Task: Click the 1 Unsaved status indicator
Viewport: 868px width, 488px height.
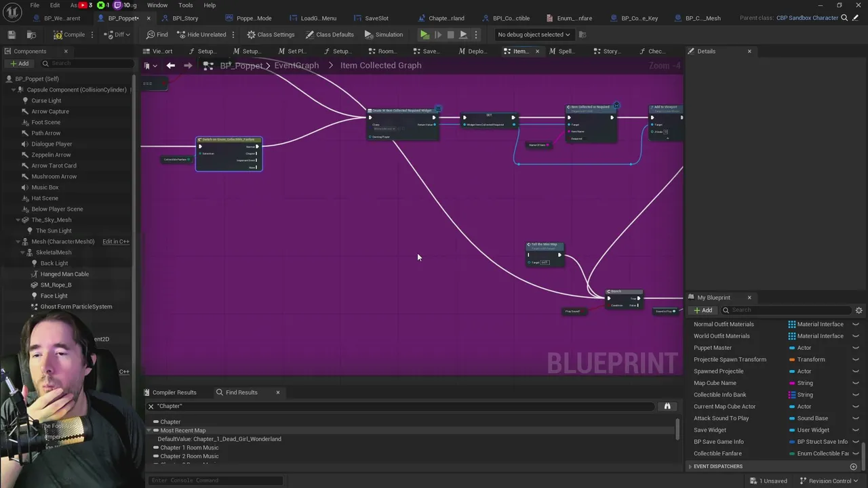Action: pos(768,481)
